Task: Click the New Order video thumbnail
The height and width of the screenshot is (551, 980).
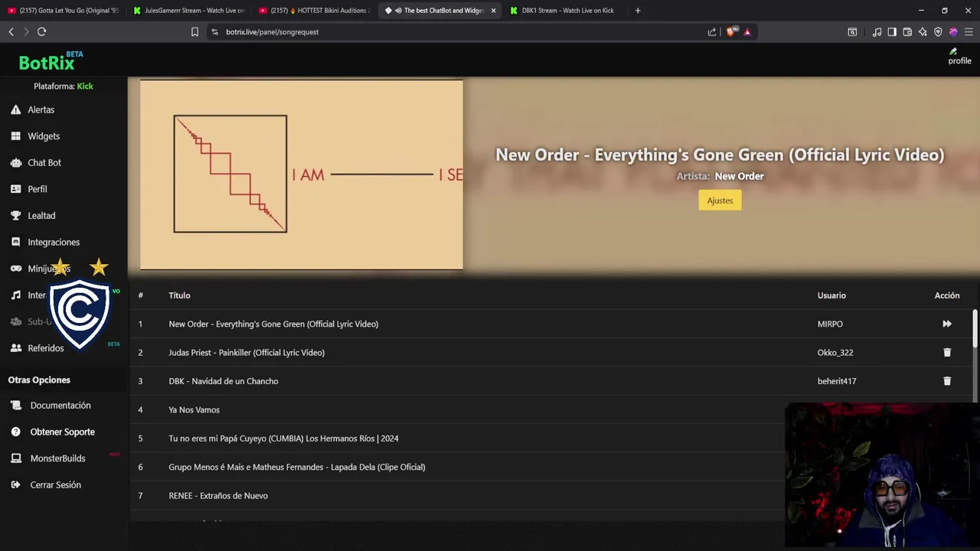Action: coord(302,174)
